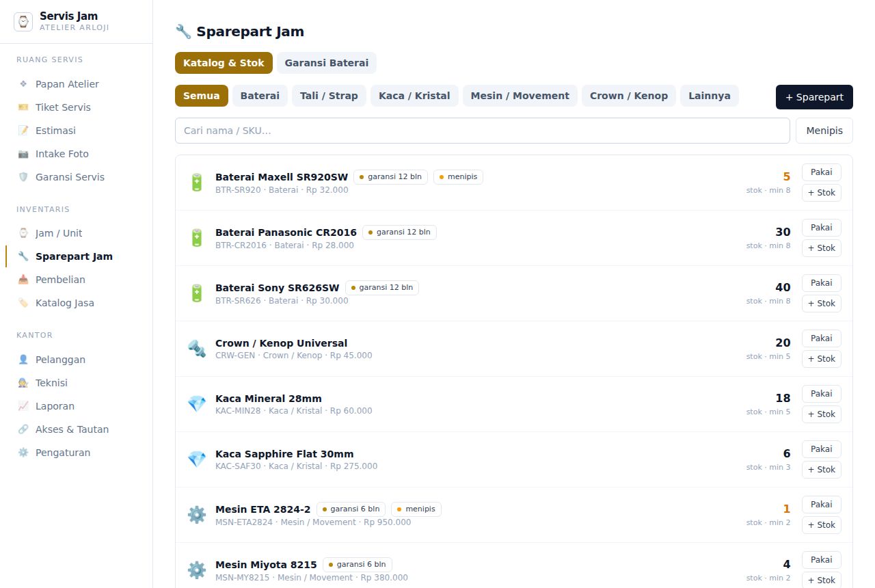Click the diamond icon of Kaca Sapphire Flat 30mm
875x588 pixels.
coord(197,459)
